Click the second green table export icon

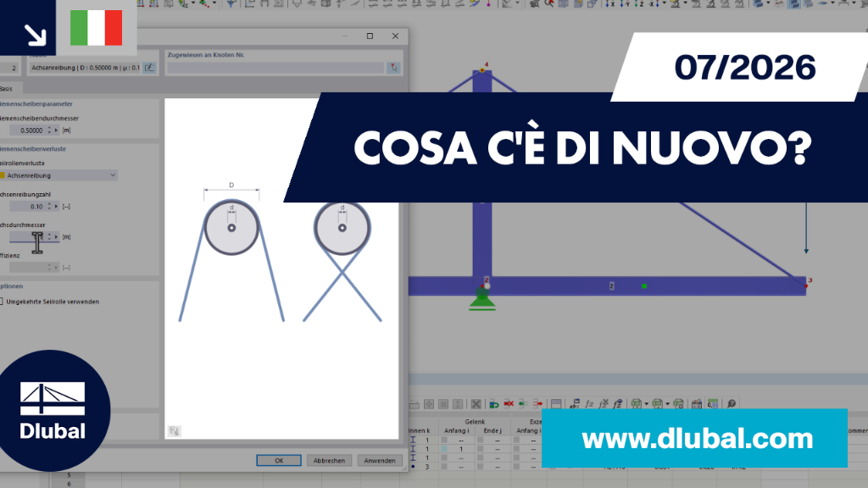point(657,404)
